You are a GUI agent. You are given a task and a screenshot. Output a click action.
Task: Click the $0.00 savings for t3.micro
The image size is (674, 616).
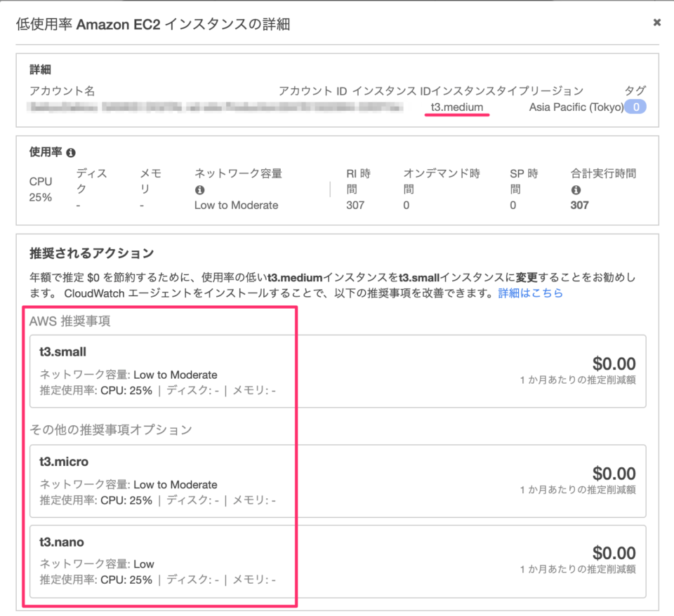click(x=614, y=474)
